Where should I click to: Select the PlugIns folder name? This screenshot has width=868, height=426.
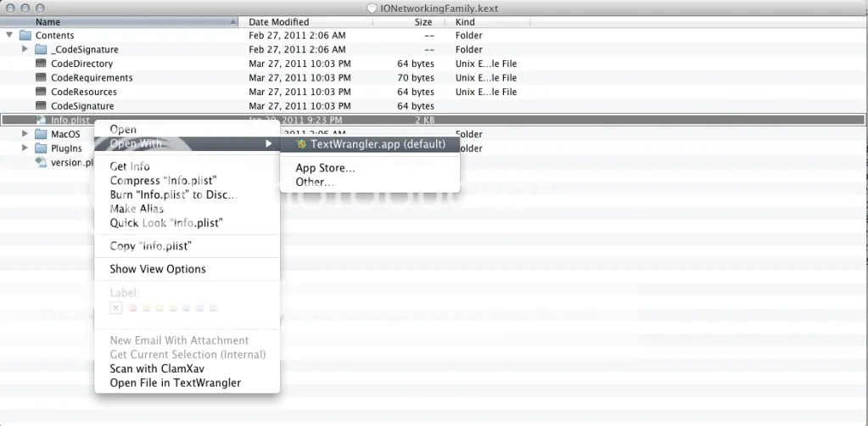tap(66, 149)
